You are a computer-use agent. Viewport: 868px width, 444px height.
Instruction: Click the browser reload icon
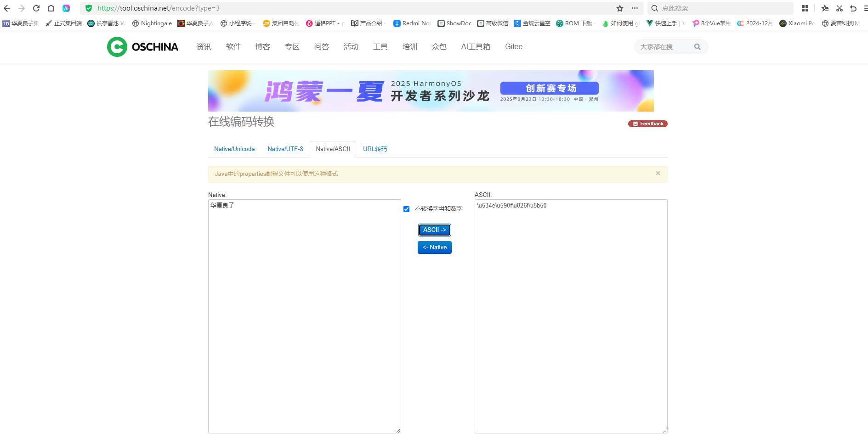(36, 8)
